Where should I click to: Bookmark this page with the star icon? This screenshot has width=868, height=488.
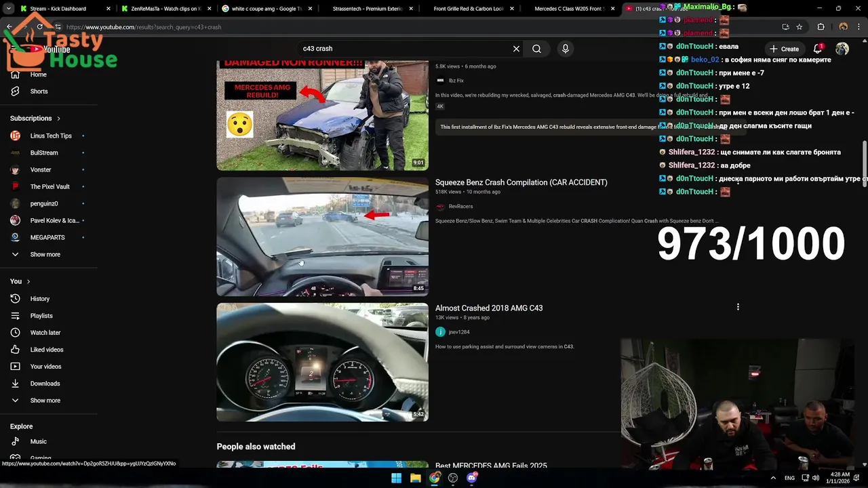pos(800,27)
